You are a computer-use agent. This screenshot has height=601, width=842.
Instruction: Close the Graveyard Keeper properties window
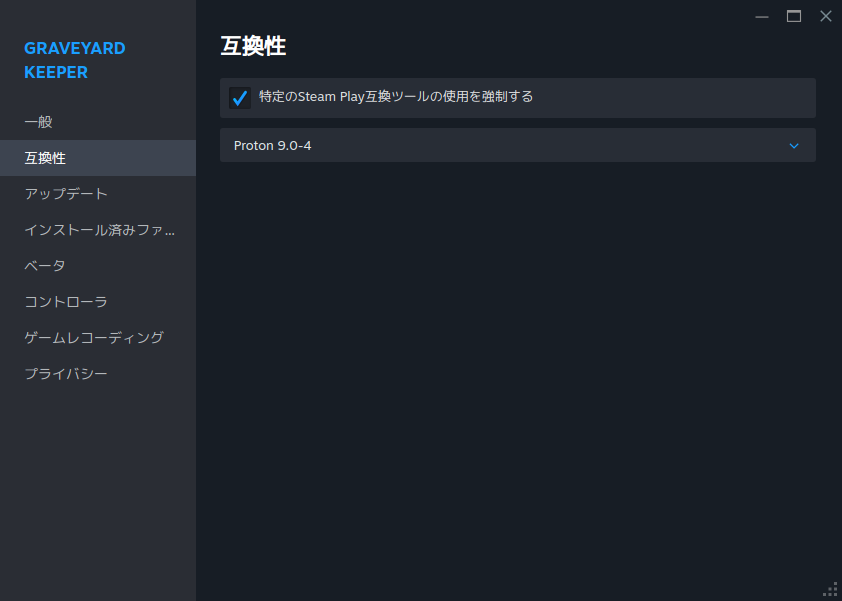pos(825,16)
